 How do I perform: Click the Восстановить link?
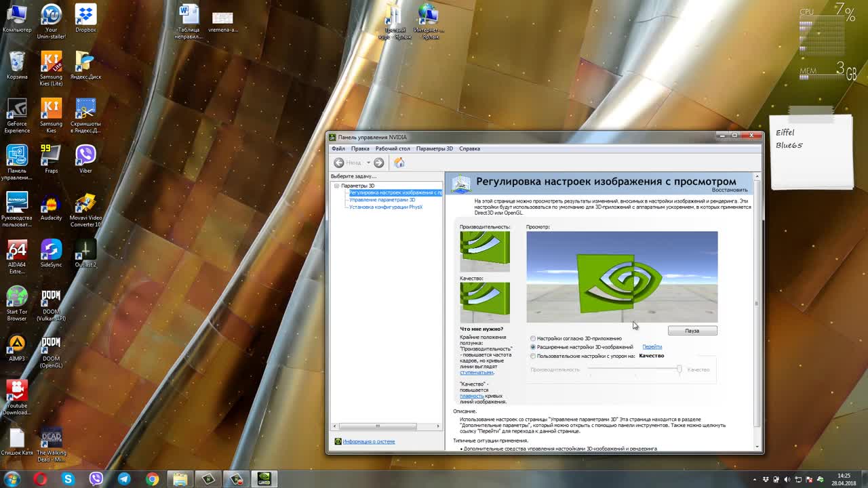(x=730, y=190)
